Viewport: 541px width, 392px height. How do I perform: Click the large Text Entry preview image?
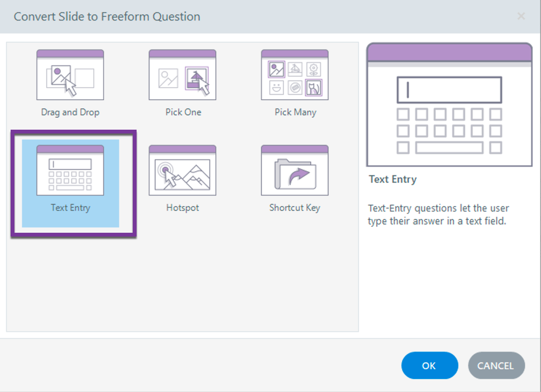(449, 104)
